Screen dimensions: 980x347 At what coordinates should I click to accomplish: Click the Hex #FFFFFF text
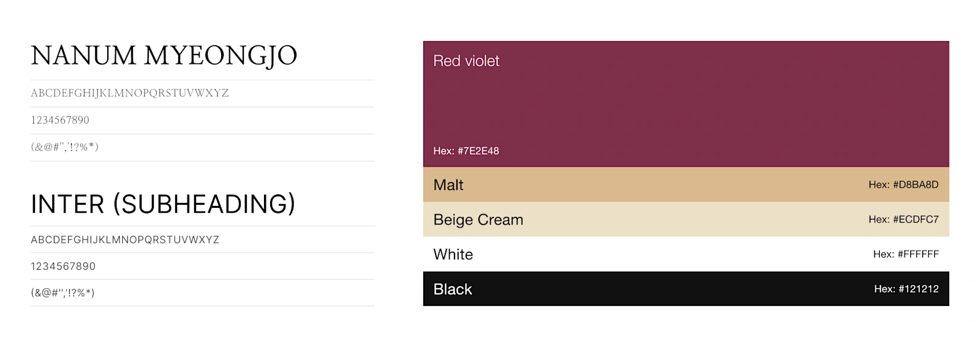pos(906,254)
